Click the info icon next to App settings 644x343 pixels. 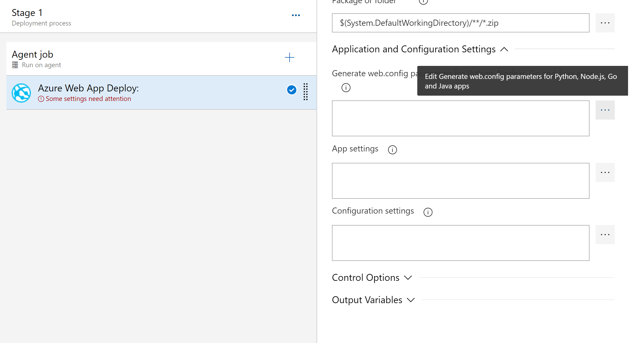click(x=392, y=149)
